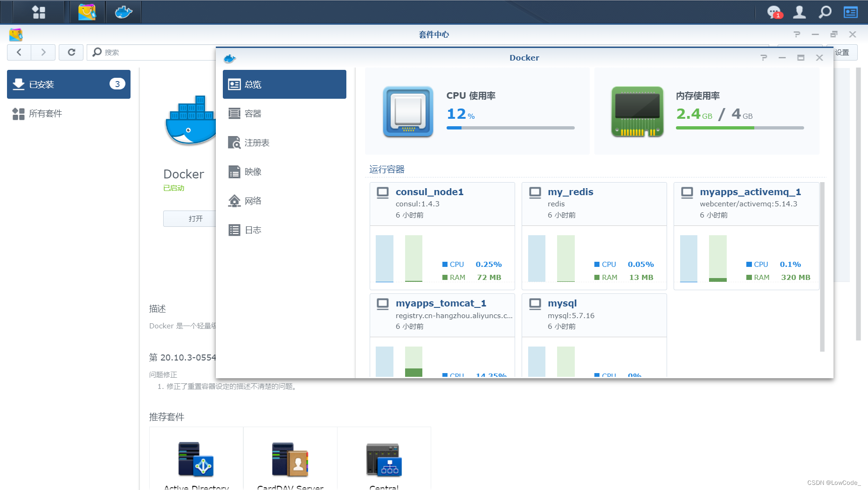This screenshot has width=868, height=490.
Task: Click the CPU usage progress bar
Action: point(510,128)
